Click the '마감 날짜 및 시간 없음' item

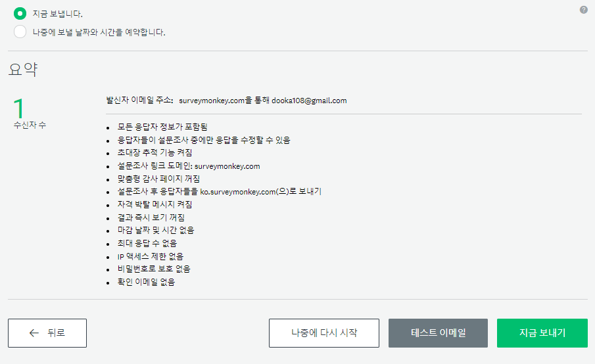click(156, 230)
